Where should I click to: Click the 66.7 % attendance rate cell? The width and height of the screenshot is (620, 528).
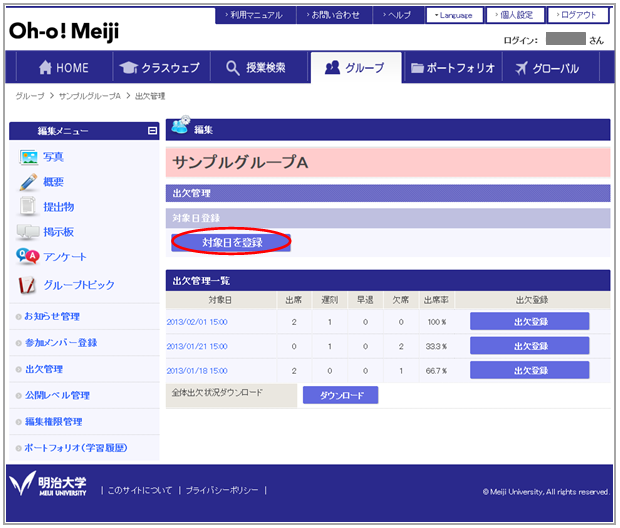(437, 371)
